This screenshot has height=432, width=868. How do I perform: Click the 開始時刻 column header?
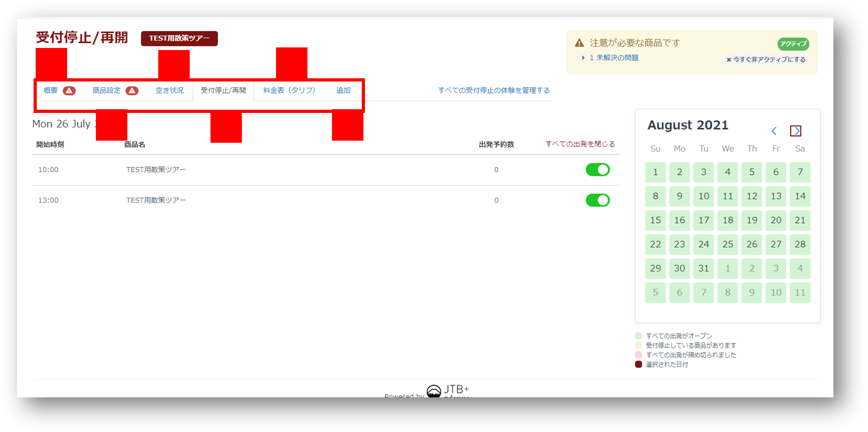[x=50, y=144]
